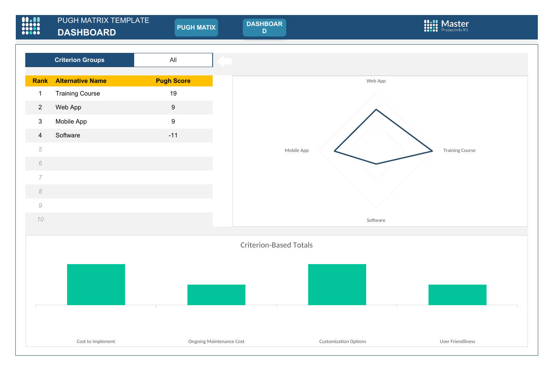
Task: Click the PUGH MATRIX TEMPLATE title text
Action: point(103,21)
